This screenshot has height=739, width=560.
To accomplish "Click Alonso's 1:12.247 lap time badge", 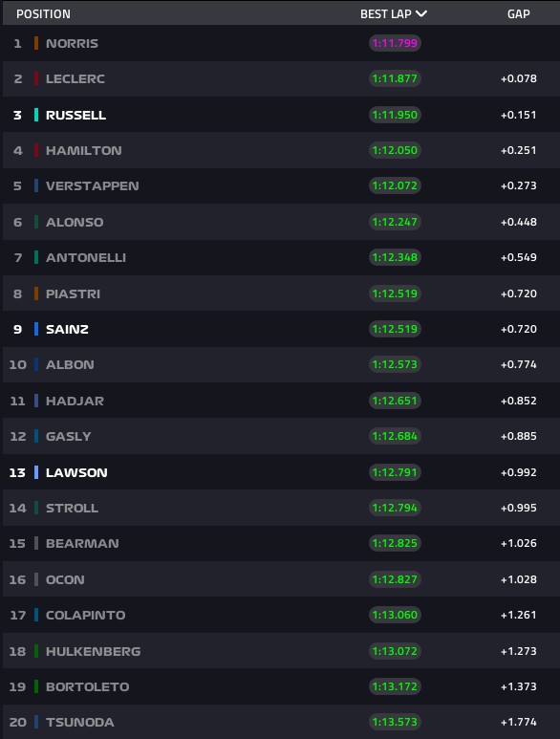I will 395,222.
